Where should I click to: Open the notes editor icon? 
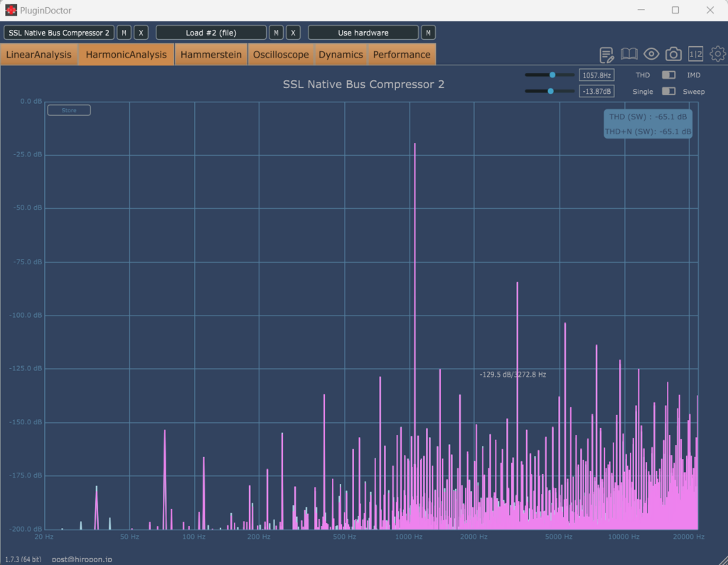pyautogui.click(x=606, y=55)
